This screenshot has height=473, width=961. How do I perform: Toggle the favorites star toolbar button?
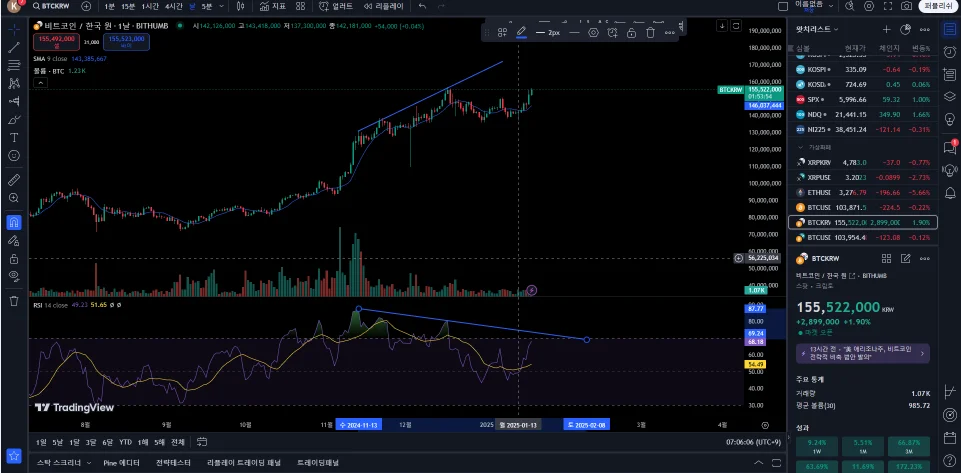(x=14, y=456)
